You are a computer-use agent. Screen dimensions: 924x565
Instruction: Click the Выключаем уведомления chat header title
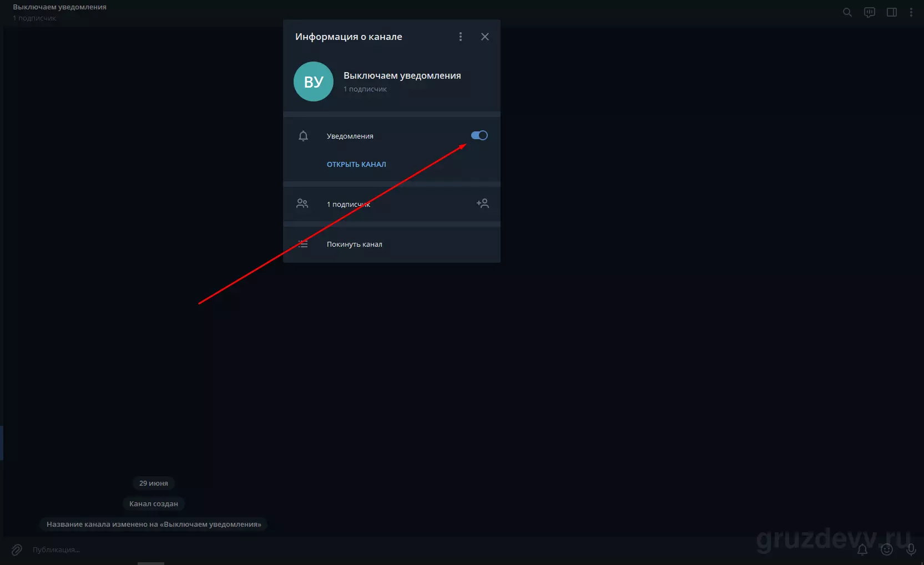(60, 7)
